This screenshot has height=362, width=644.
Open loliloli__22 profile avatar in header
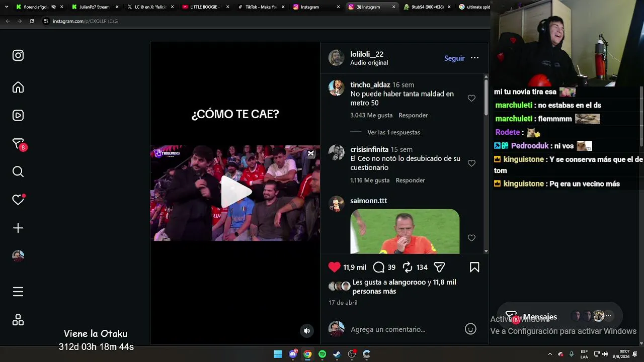click(337, 58)
